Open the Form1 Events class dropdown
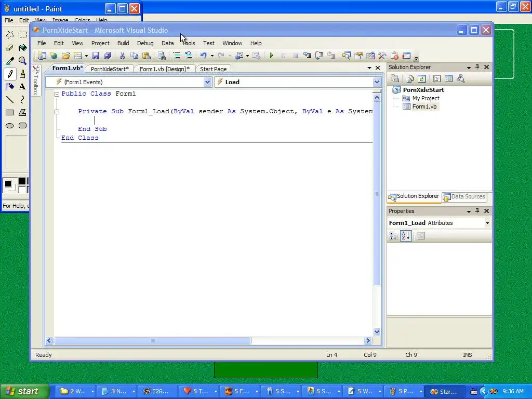The height and width of the screenshot is (399, 532). tap(207, 82)
